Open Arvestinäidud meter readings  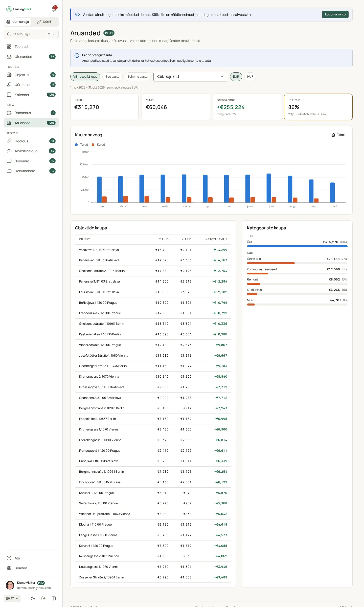click(x=31, y=151)
